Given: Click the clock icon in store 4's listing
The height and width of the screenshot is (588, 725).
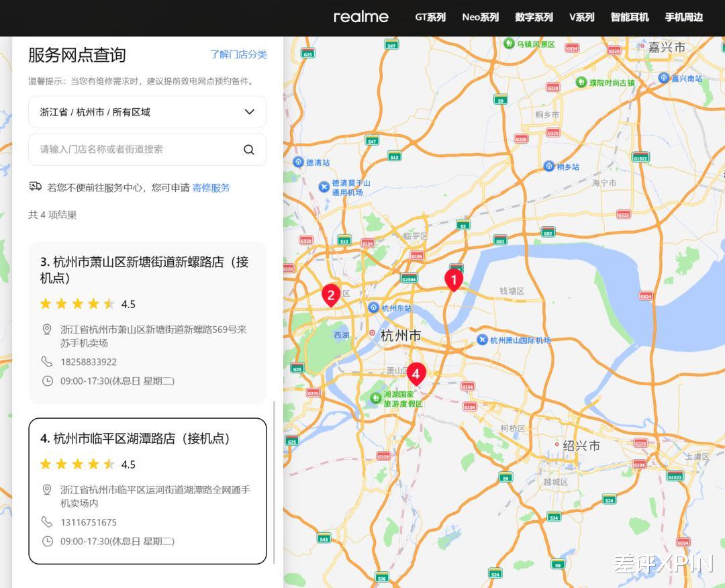Looking at the screenshot, I should [x=46, y=541].
